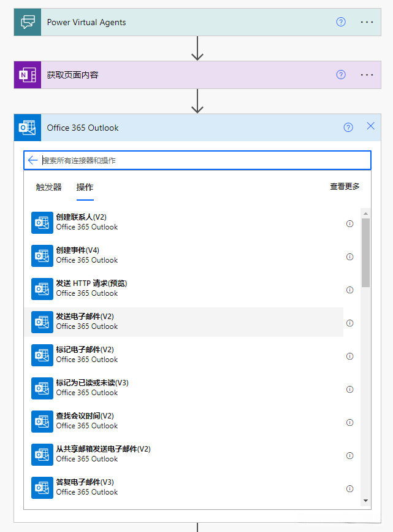Click the Outlook icon beside 答复电子邮件(V3)

click(x=42, y=488)
